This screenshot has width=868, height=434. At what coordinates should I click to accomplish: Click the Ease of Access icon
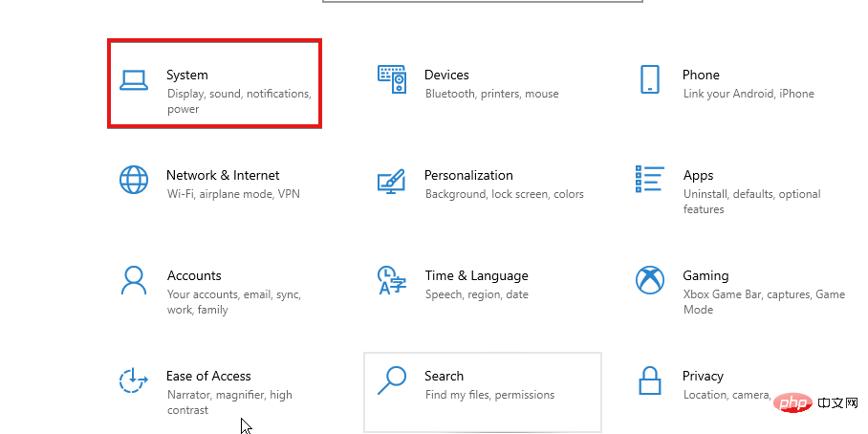(x=134, y=380)
